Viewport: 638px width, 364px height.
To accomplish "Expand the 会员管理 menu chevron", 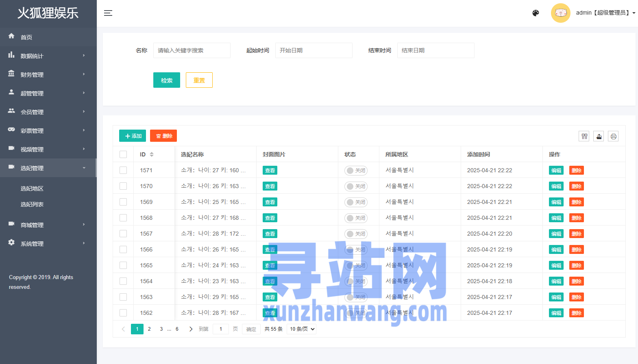I will (x=84, y=111).
